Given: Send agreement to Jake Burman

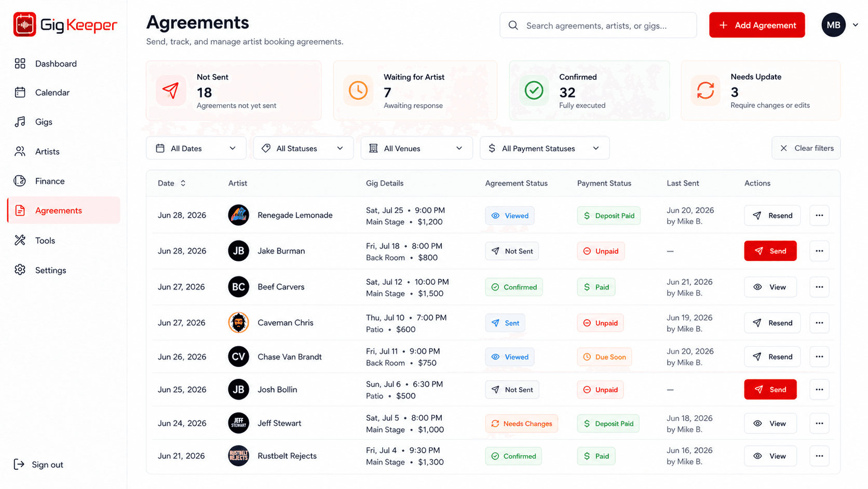Looking at the screenshot, I should [x=770, y=251].
